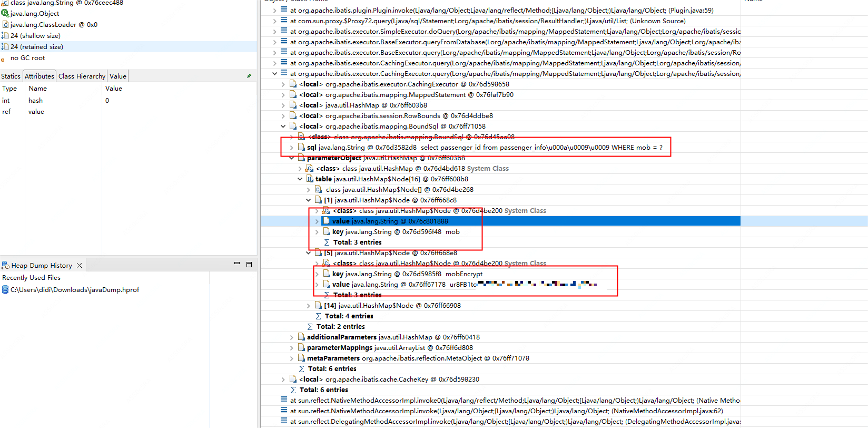Collapse local BoundSql @ 0x76ff71058

click(x=283, y=126)
